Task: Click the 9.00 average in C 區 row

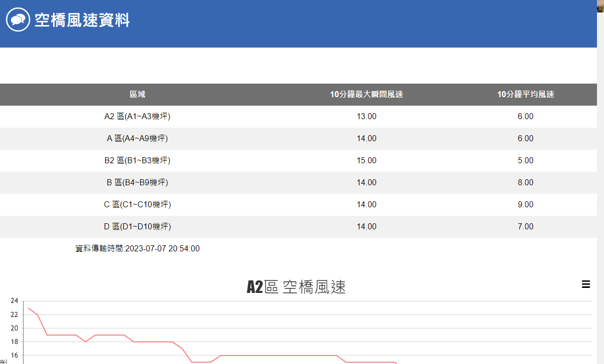Action: tap(525, 205)
